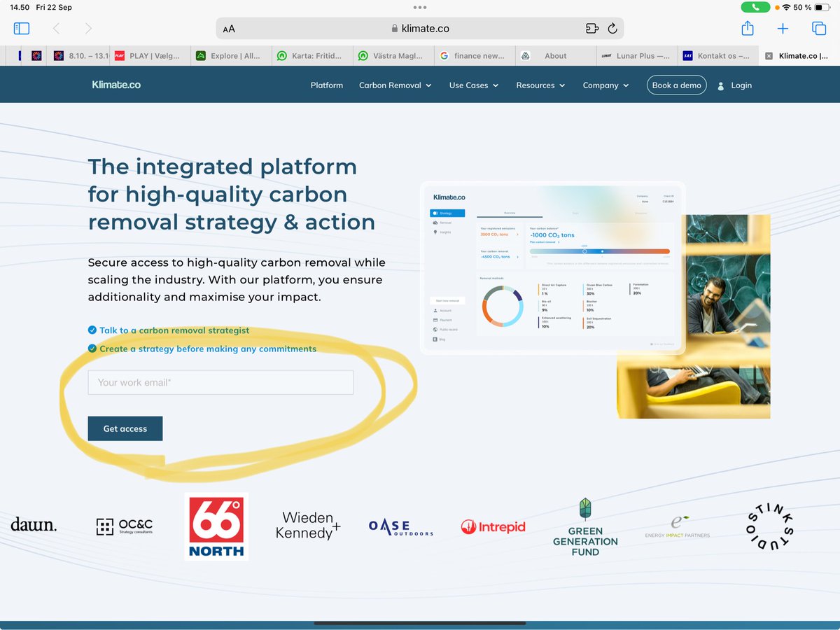Tap the multitasking three-dots at top
The image size is (840, 630).
[420, 7]
